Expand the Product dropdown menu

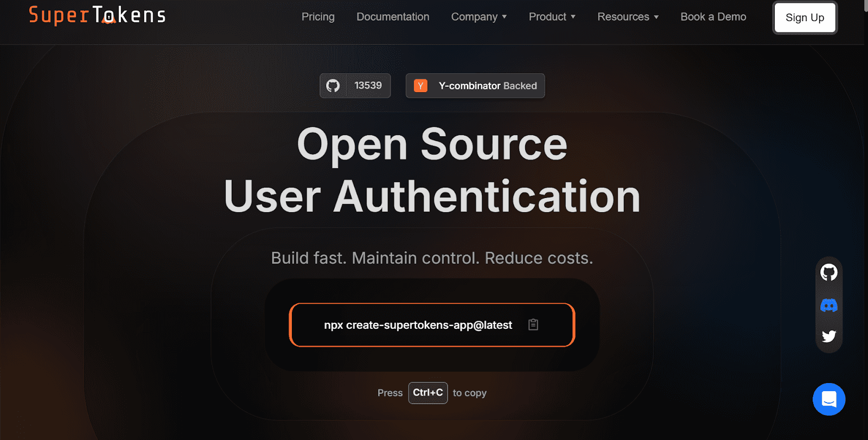coord(552,17)
